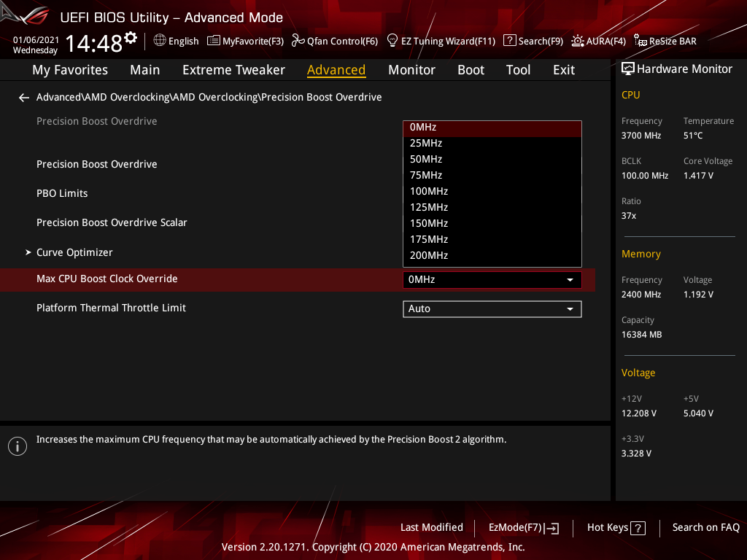Click the globe language icon
Viewport: 747px width, 560px height.
coord(160,41)
